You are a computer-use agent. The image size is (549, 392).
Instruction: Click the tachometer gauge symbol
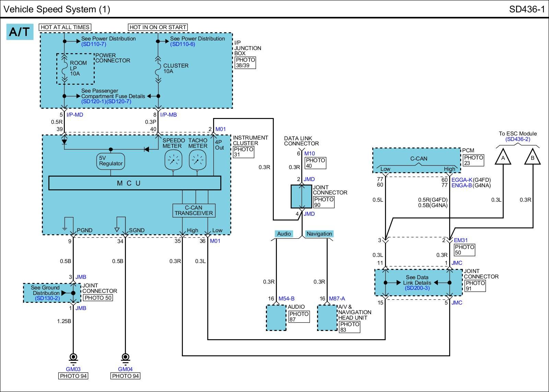[x=197, y=161]
